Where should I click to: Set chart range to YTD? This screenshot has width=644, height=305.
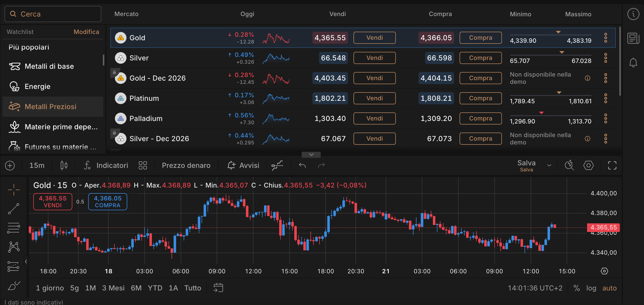(x=155, y=288)
